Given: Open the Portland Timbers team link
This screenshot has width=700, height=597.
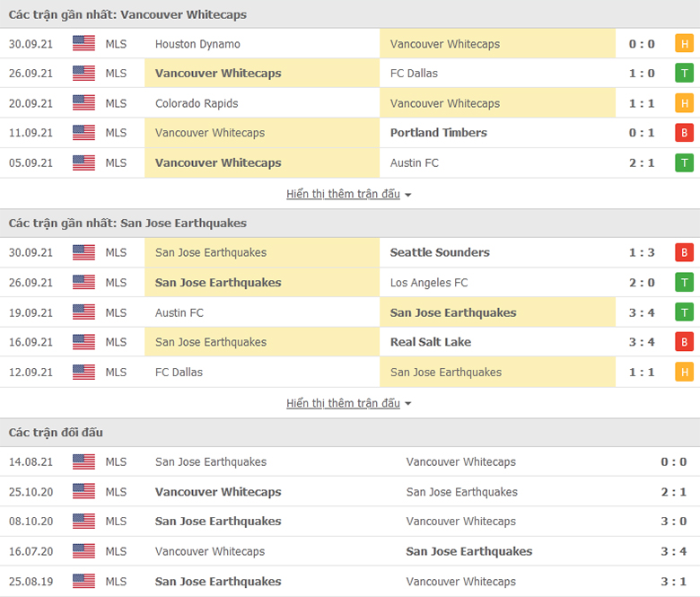Looking at the screenshot, I should (x=438, y=133).
